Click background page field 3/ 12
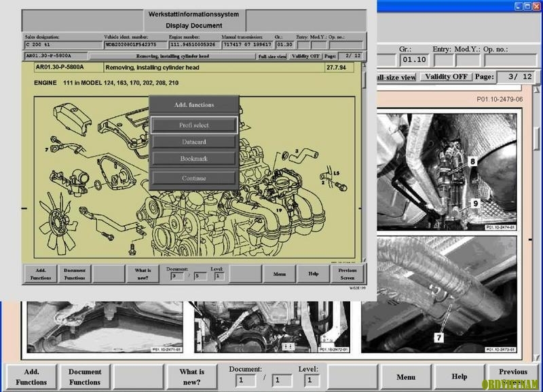This screenshot has width=543, height=392. coord(517,77)
